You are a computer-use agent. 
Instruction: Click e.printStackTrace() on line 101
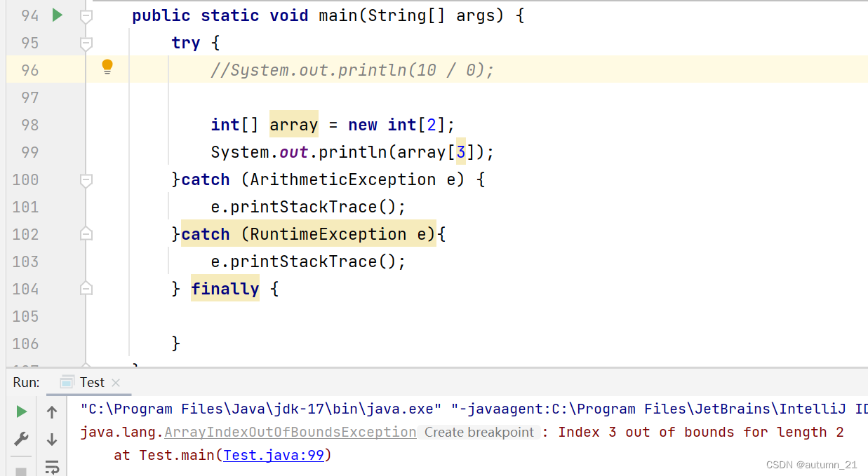309,207
